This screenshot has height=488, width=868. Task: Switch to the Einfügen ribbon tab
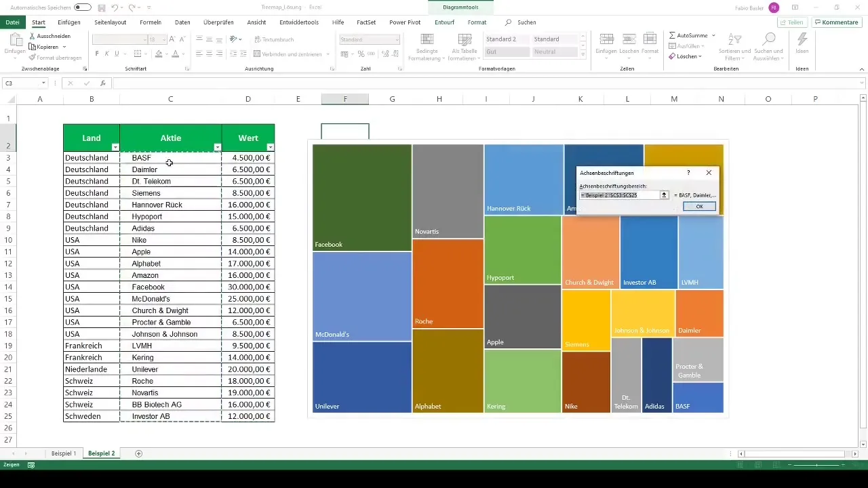coord(69,22)
